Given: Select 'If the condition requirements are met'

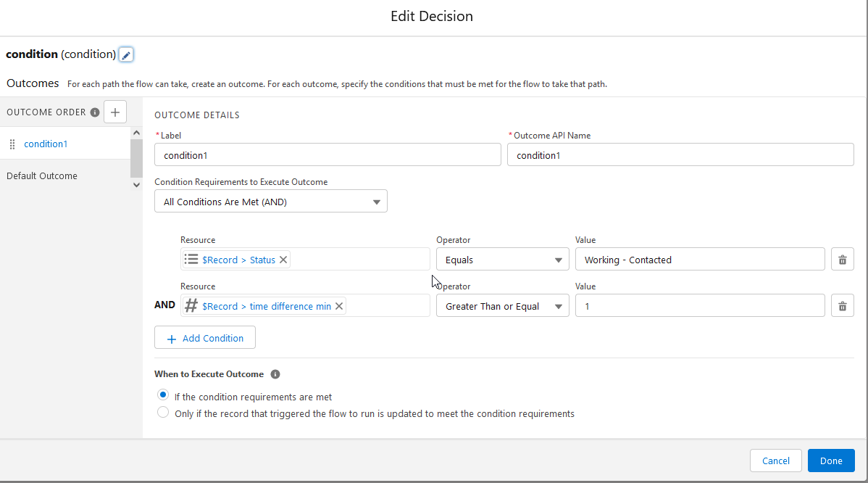Looking at the screenshot, I should (x=163, y=396).
